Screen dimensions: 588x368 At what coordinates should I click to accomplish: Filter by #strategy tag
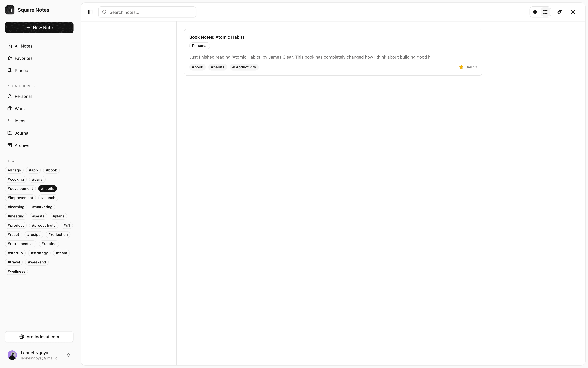(x=39, y=253)
